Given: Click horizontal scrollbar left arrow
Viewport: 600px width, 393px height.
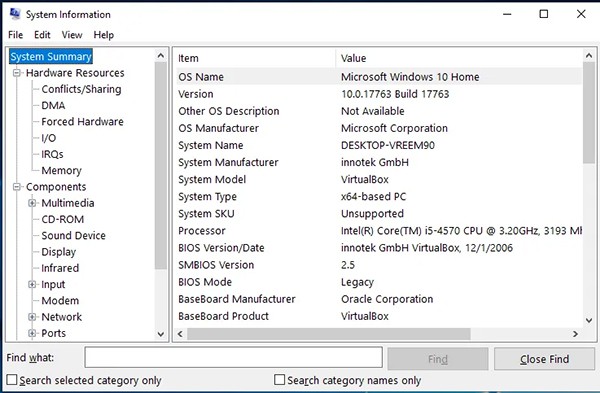Looking at the screenshot, I should (180, 334).
